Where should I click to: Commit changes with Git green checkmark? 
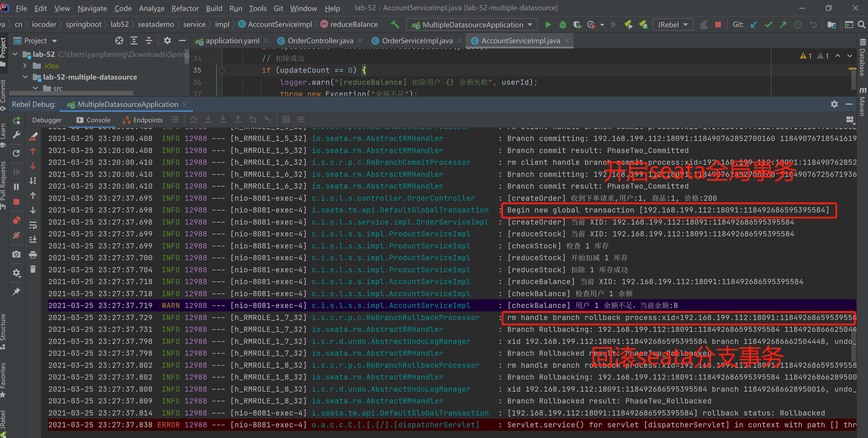point(769,24)
